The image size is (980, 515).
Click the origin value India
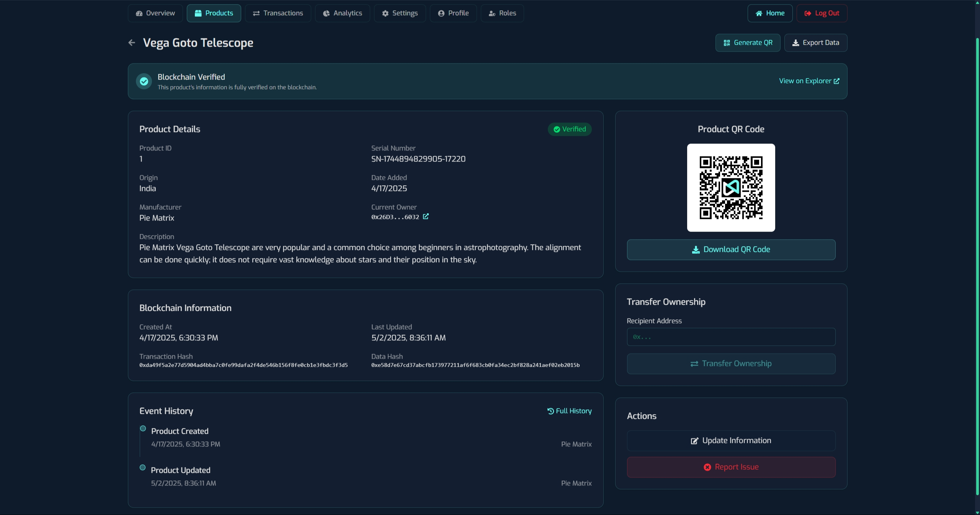pyautogui.click(x=147, y=188)
